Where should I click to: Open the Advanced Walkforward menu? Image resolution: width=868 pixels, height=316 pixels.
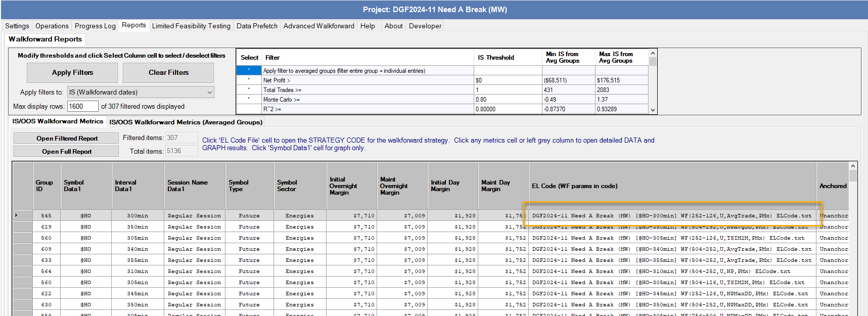coord(318,26)
